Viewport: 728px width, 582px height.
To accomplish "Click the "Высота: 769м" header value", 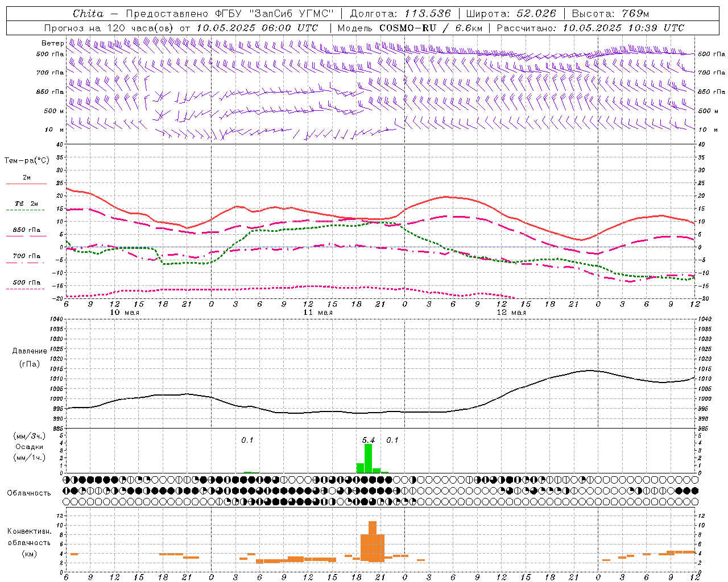I will [x=610, y=14].
